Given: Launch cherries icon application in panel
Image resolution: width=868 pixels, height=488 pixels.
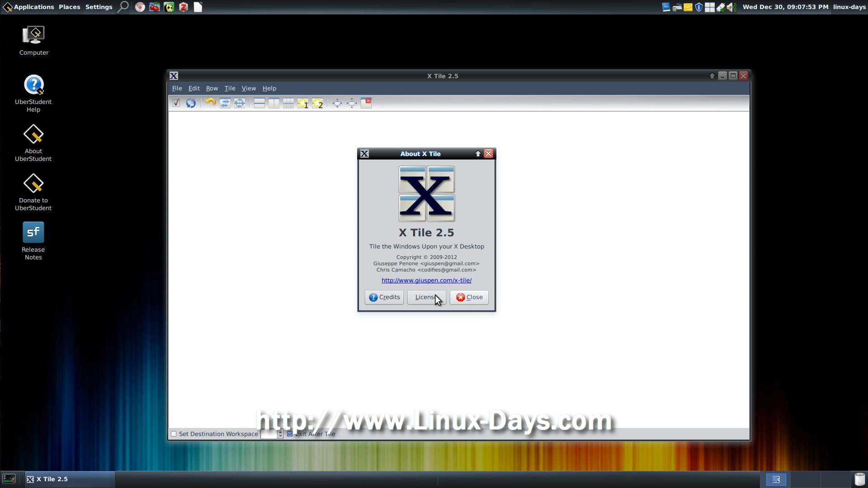Looking at the screenshot, I should (155, 7).
